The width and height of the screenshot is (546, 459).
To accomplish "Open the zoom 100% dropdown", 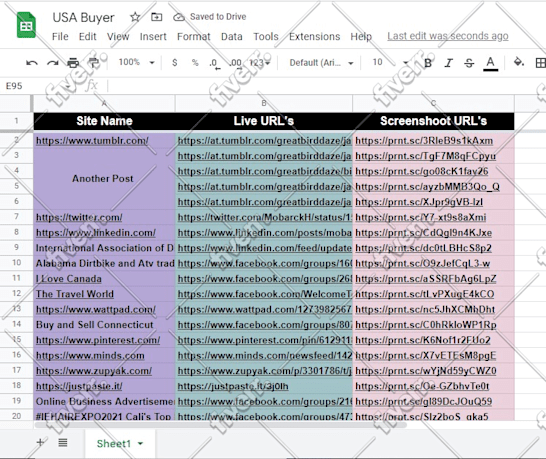I will point(136,62).
